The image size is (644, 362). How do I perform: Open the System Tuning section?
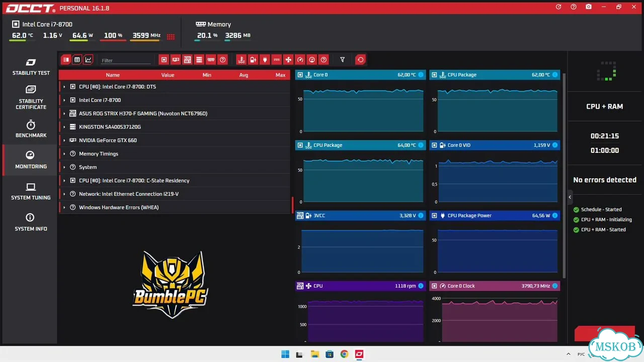[x=31, y=192]
